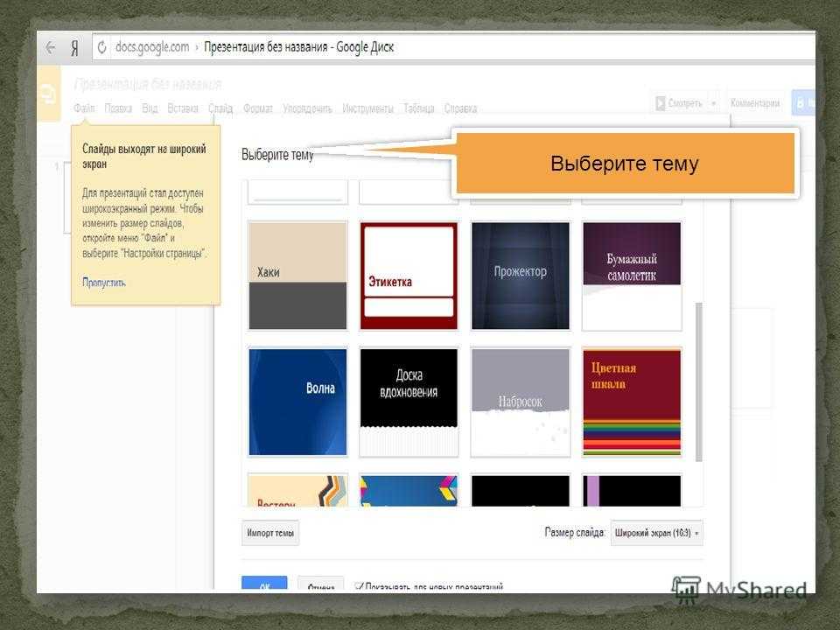Select the Набросок theme
The image size is (840, 630).
520,402
